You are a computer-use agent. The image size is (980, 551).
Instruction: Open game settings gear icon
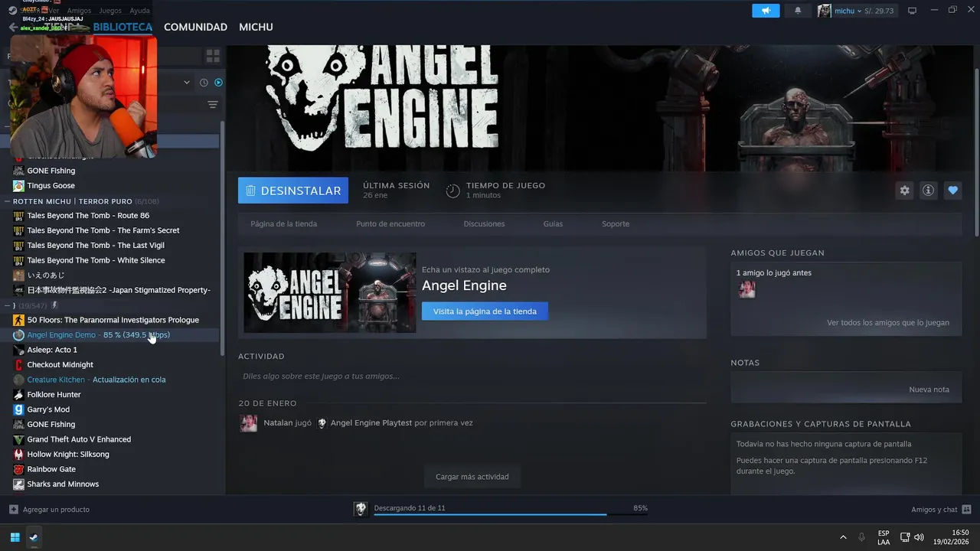pos(905,191)
